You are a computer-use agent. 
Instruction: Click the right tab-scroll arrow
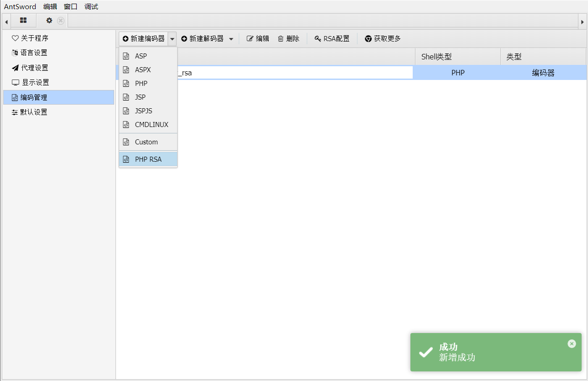582,21
